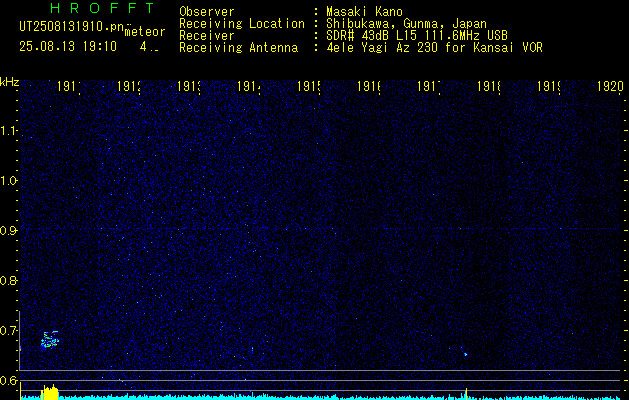The width and height of the screenshot is (629, 400).
Task: Select the location Shibukawa, Gunma, Japan
Action: click(406, 24)
